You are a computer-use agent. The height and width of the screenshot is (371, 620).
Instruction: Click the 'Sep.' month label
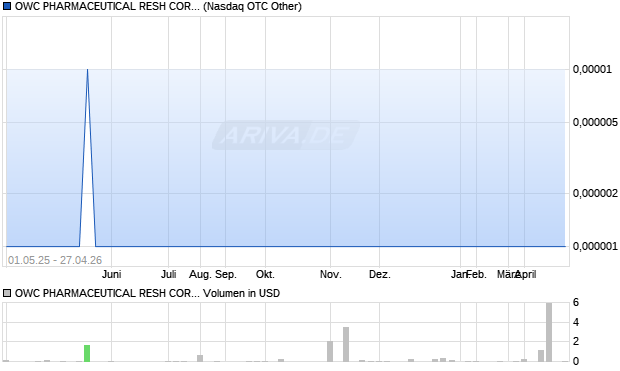[x=226, y=274]
